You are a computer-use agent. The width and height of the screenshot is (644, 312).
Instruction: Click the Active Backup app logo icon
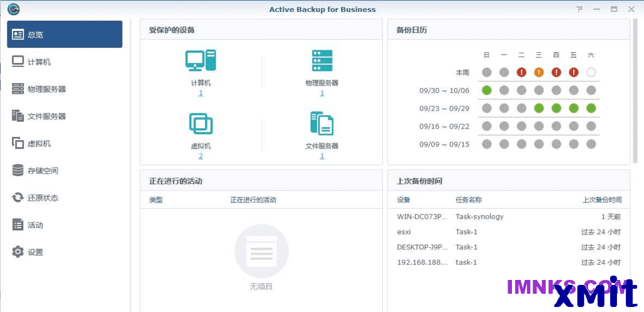click(14, 9)
